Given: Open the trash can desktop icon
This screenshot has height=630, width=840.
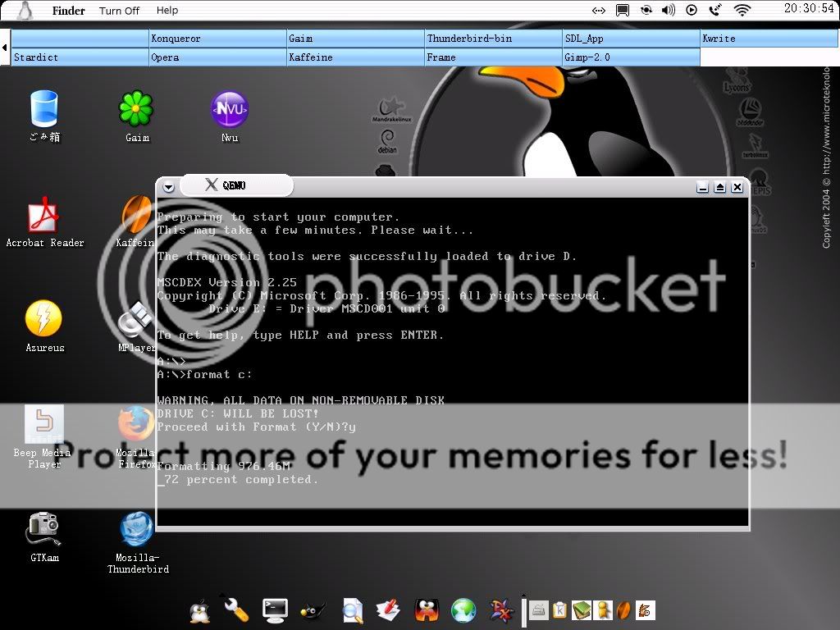Looking at the screenshot, I should (44, 109).
